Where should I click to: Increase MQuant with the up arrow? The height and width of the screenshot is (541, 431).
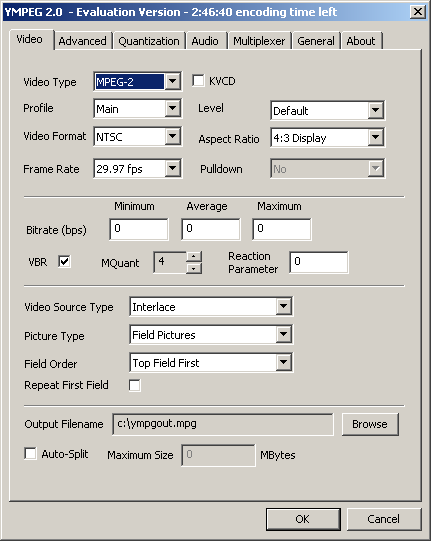coord(194,256)
